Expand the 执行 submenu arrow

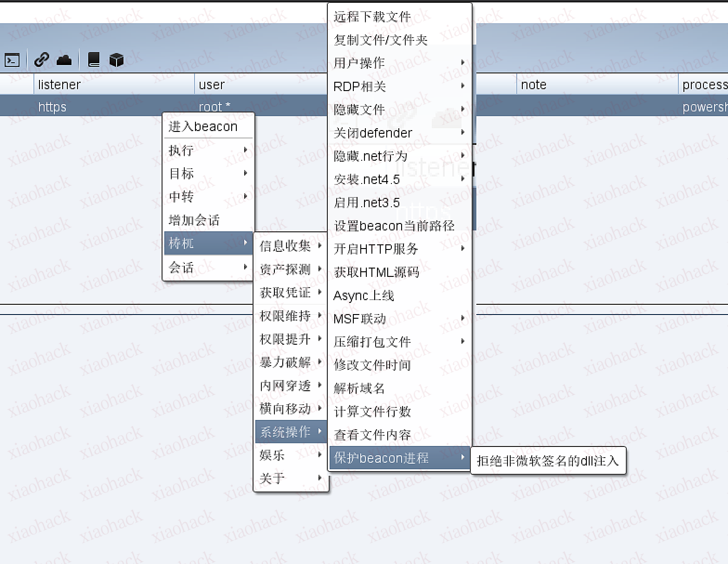[245, 150]
